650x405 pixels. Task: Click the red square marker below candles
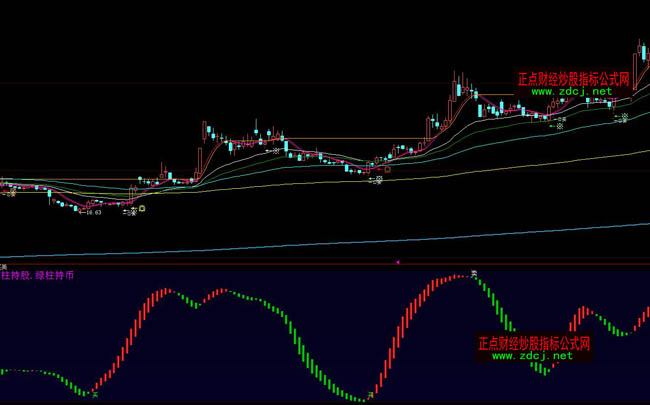pos(387,169)
